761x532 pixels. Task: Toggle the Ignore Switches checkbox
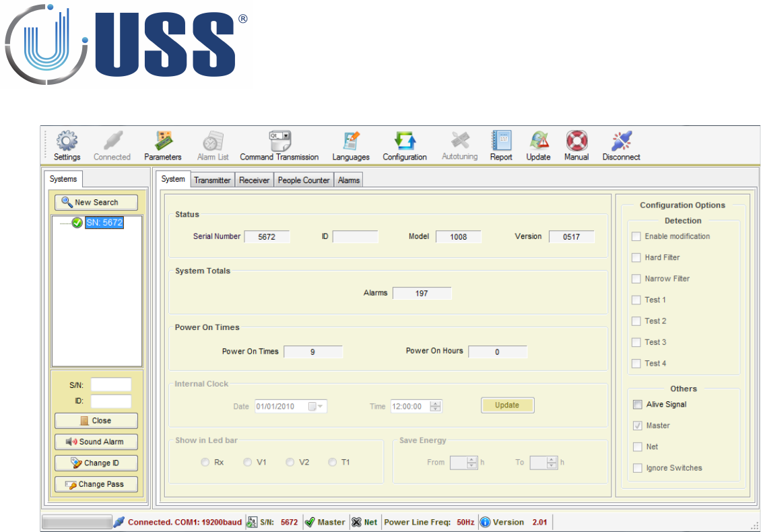[638, 468]
